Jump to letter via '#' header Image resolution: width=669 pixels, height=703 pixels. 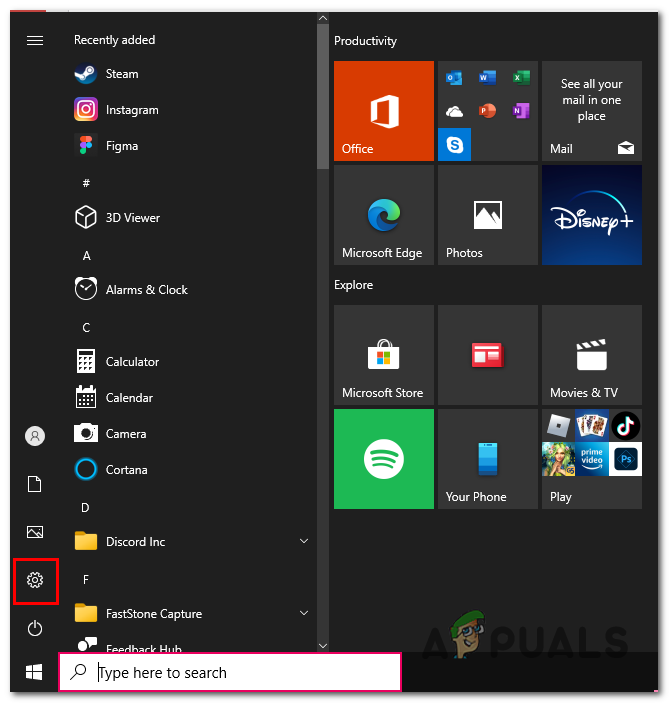(86, 182)
